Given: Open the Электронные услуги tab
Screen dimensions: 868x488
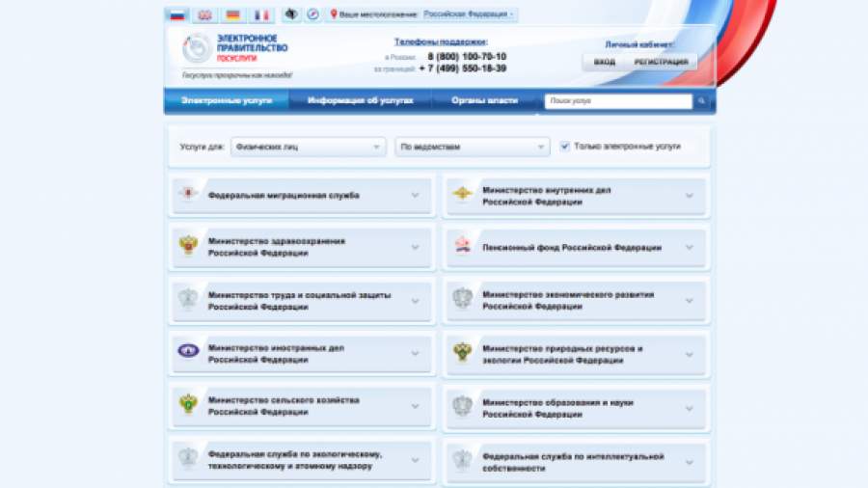Looking at the screenshot, I should click(227, 100).
